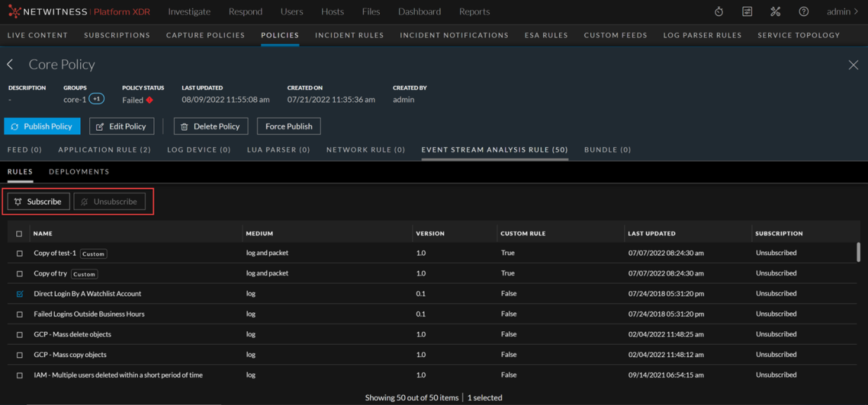
Task: Click the Publish Policy button
Action: point(42,127)
